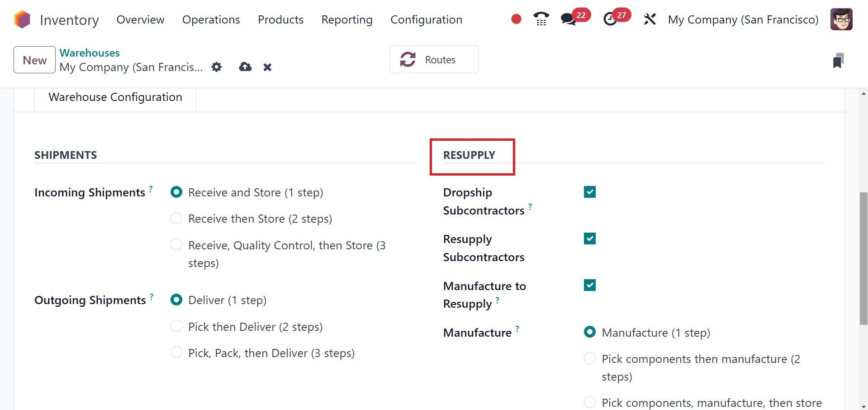Open the gear actions menu

pyautogui.click(x=217, y=67)
